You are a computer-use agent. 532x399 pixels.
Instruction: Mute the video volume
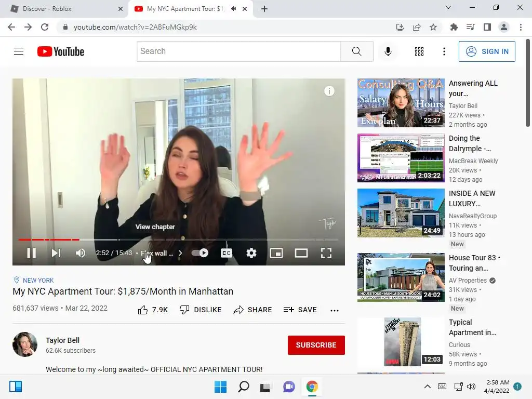tap(81, 253)
